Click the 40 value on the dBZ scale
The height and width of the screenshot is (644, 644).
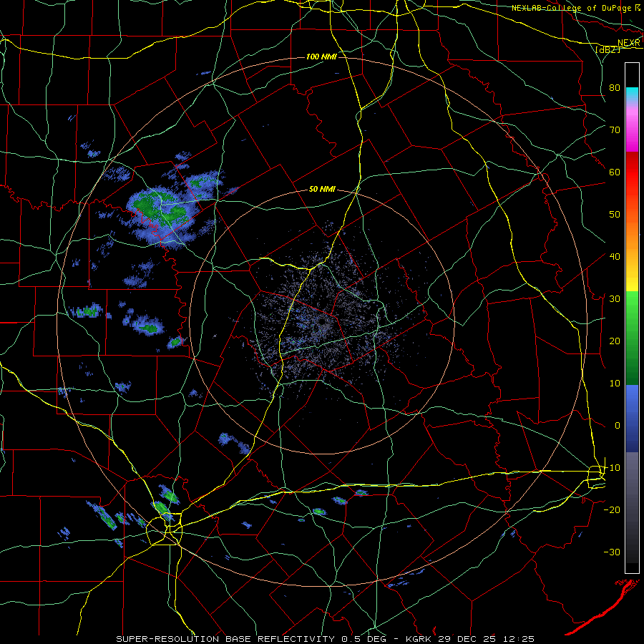[615, 256]
